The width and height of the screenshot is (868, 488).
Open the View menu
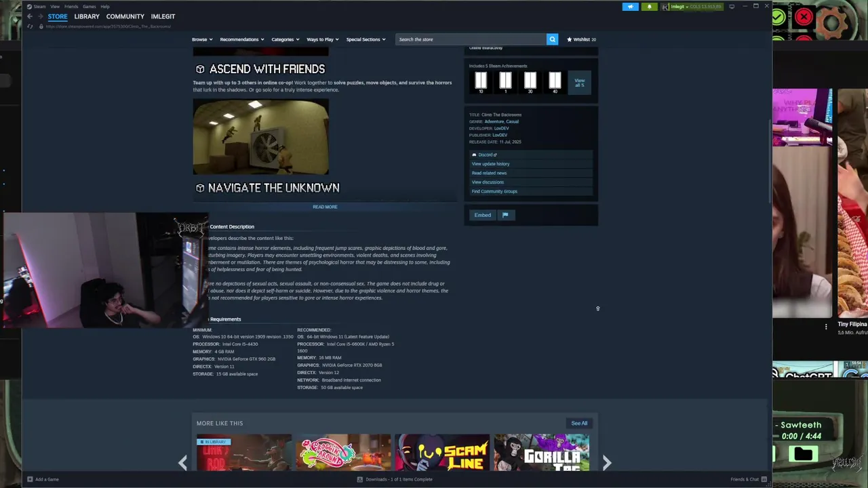point(55,7)
